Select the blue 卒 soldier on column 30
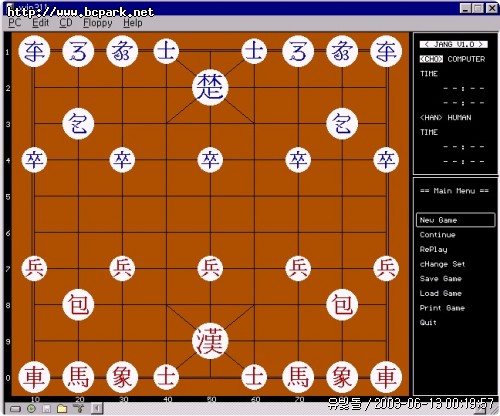Viewport: 500px width, 416px height. (x=122, y=160)
